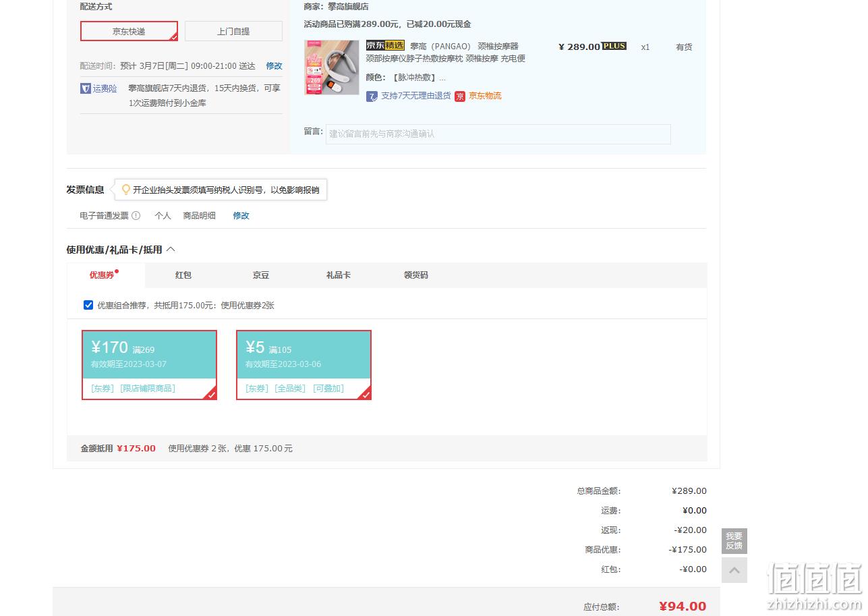
Task: Open the 运费险 link
Action: 105,88
